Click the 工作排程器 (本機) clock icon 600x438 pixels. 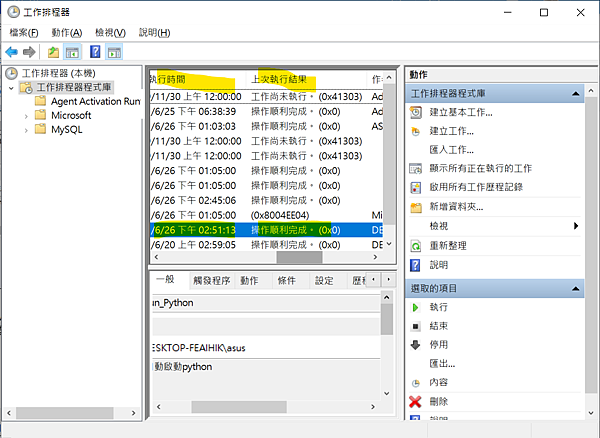[11, 73]
